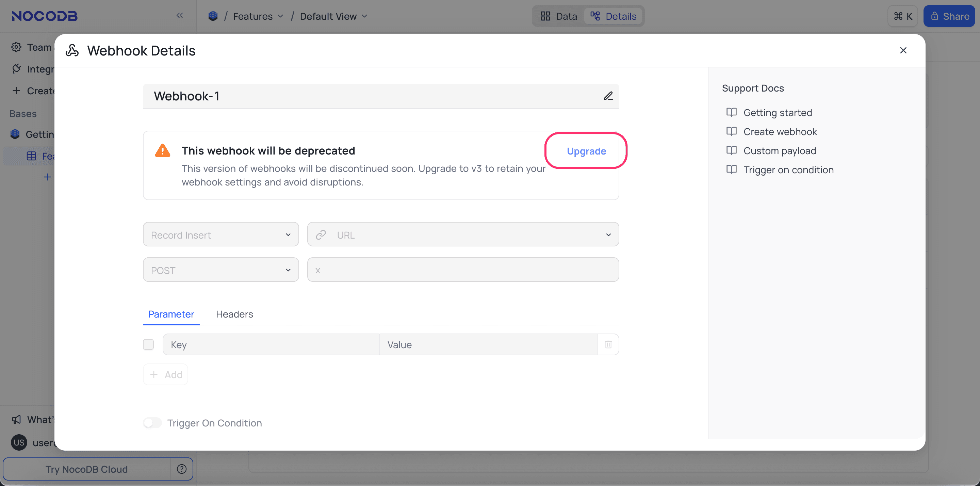980x486 pixels.
Task: Expand the POST method dropdown
Action: tap(220, 270)
